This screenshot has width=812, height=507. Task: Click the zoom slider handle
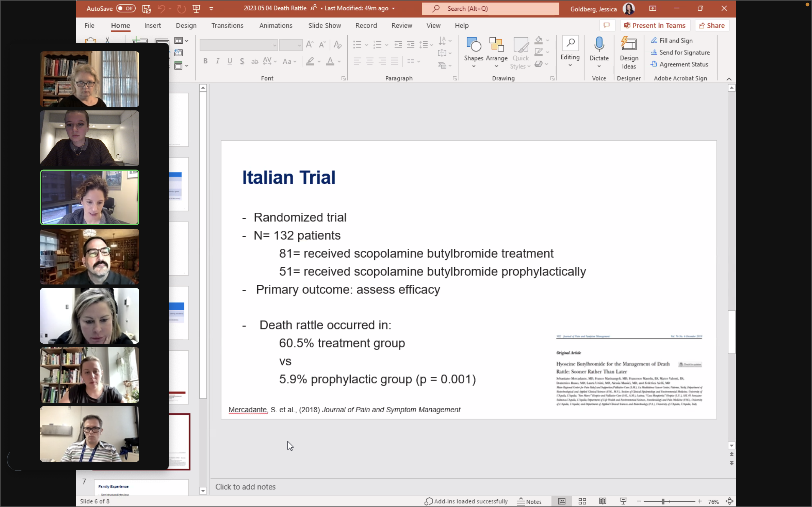tap(663, 501)
